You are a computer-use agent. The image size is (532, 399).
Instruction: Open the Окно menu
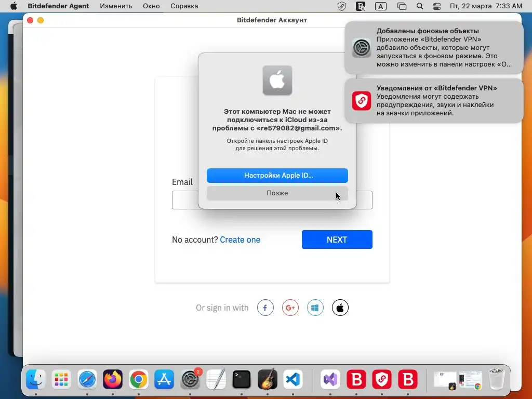[151, 6]
